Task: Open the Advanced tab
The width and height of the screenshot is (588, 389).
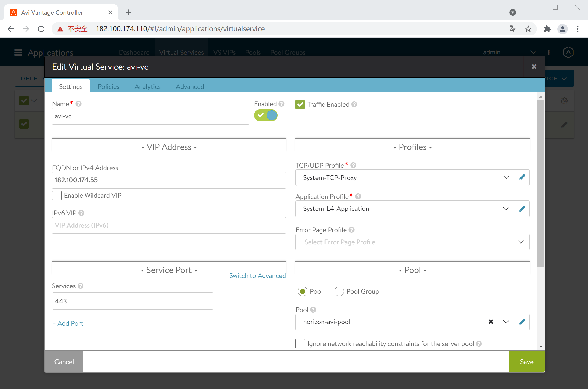Action: point(190,87)
